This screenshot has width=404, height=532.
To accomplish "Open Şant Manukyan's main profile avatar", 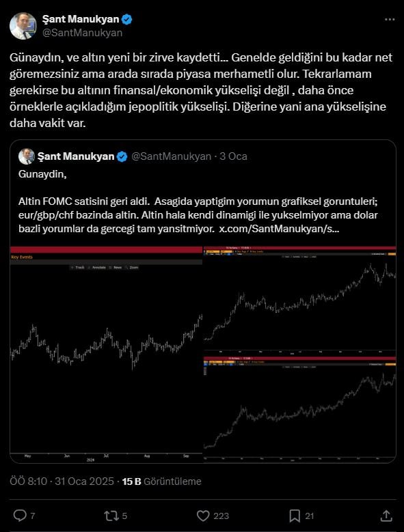I will coord(23,26).
